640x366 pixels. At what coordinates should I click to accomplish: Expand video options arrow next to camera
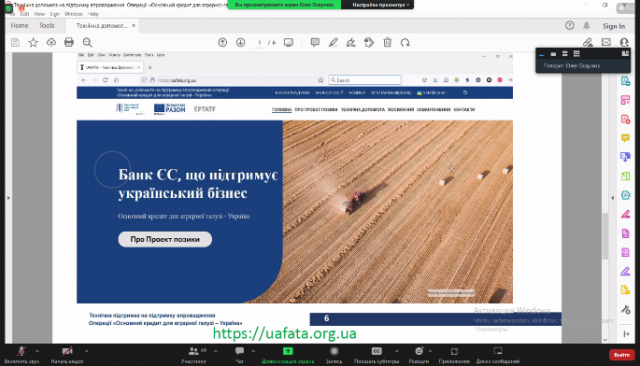(86, 351)
